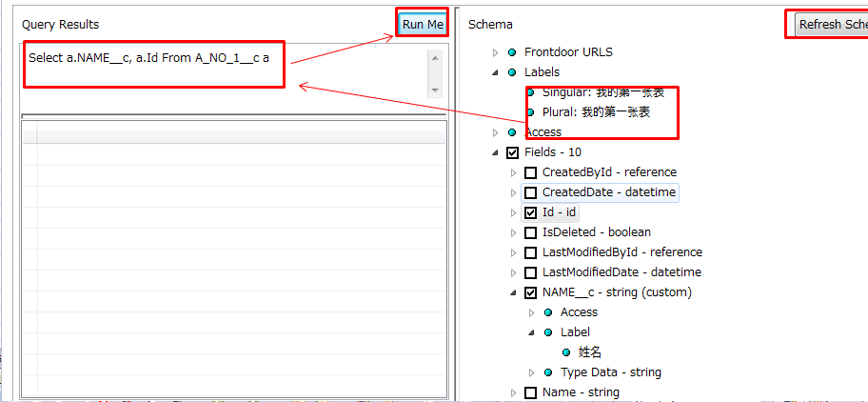868x402 pixels.
Task: Click the Frontdoor URLS bullet icon
Action: click(512, 52)
